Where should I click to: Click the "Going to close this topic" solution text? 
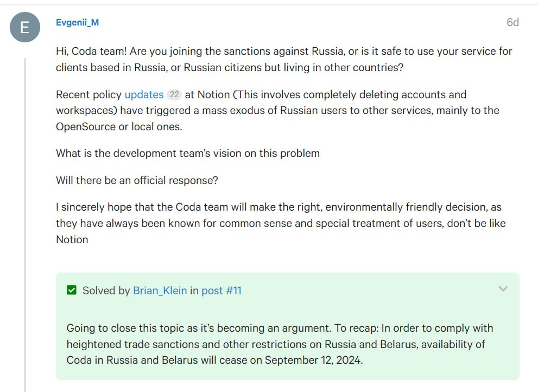click(280, 328)
